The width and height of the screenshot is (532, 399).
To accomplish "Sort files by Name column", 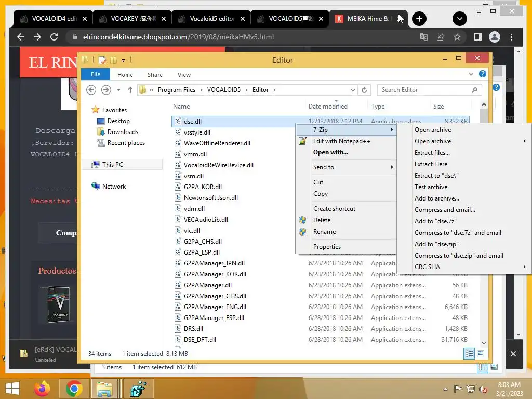I will coord(181,107).
